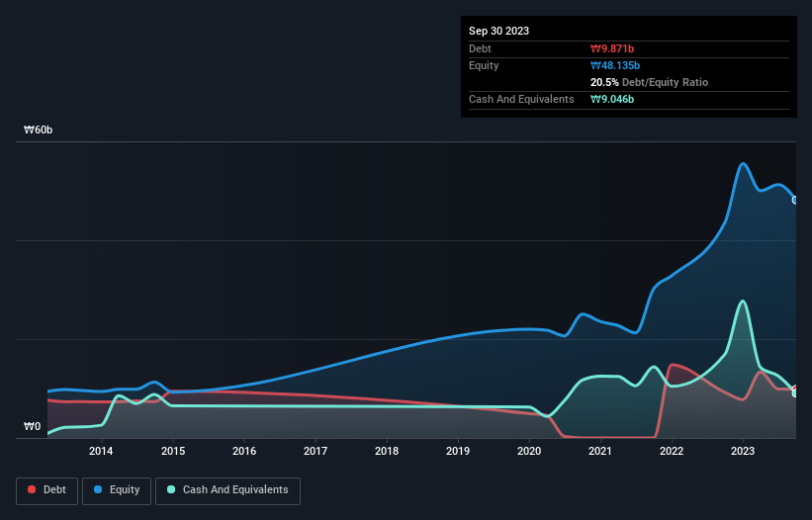Image resolution: width=812 pixels, height=520 pixels.
Task: Click the Cash value ₩9.046b
Action: 612,99
